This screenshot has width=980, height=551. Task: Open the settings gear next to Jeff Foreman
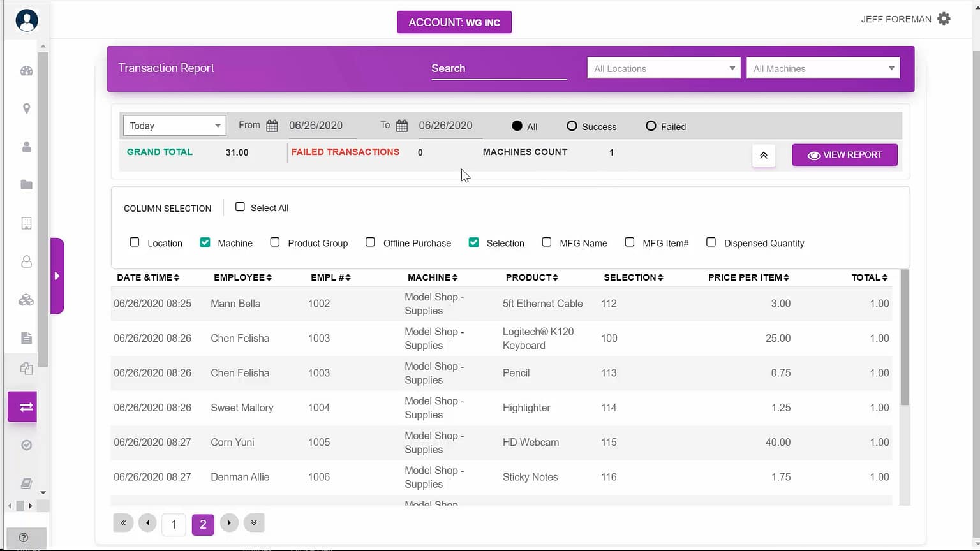(x=944, y=19)
